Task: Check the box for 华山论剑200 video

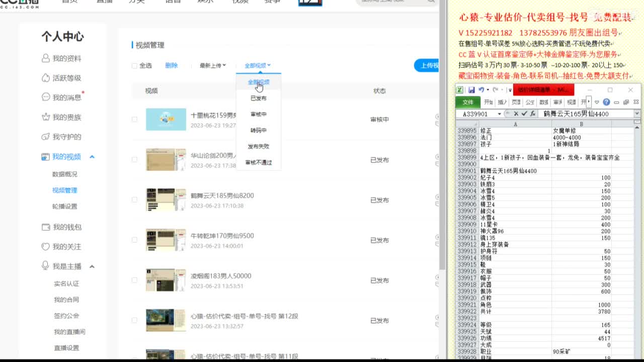Action: point(134,160)
